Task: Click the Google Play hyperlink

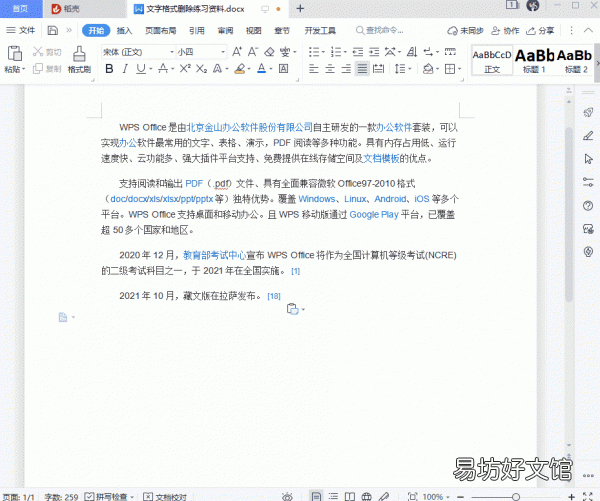Action: coord(374,214)
